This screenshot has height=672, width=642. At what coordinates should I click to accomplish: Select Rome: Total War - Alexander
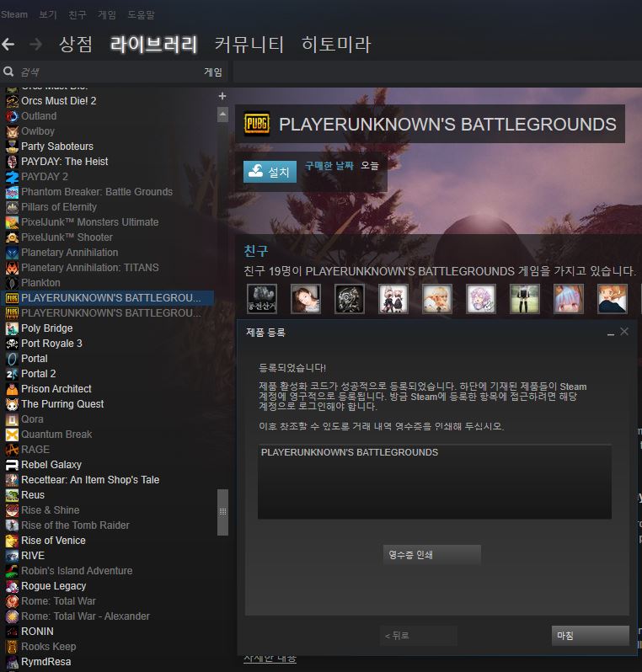[x=85, y=616]
